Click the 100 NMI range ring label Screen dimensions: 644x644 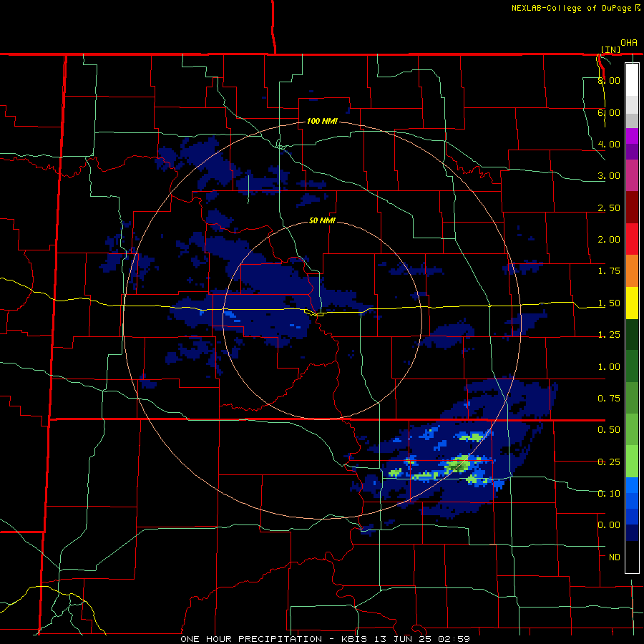tap(322, 121)
